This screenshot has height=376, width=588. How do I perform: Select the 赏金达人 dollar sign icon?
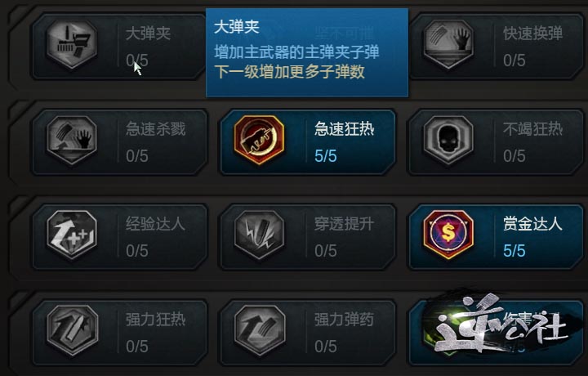tap(448, 235)
